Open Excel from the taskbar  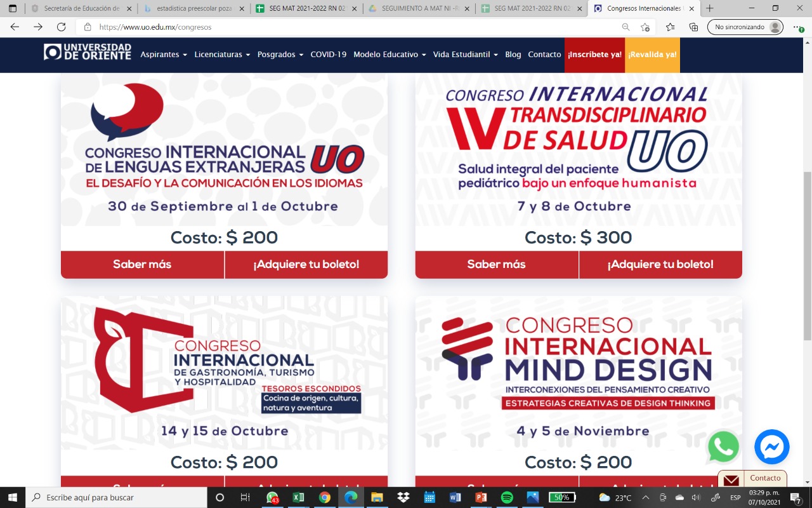coord(298,497)
